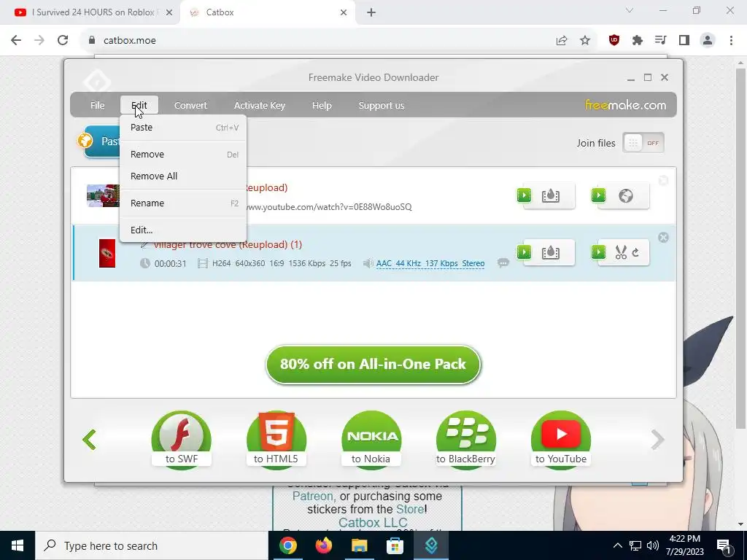
Task: Toggle the Join files switch
Action: point(643,143)
